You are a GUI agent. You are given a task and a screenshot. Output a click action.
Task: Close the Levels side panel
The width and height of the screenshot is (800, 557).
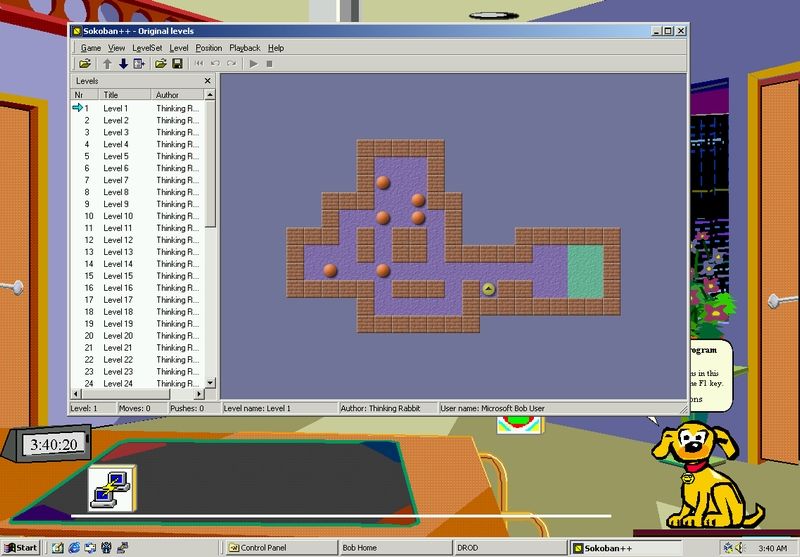point(207,81)
